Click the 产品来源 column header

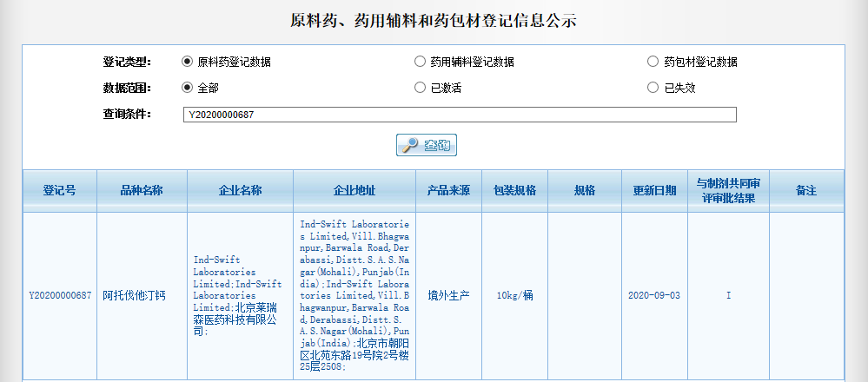pos(448,191)
